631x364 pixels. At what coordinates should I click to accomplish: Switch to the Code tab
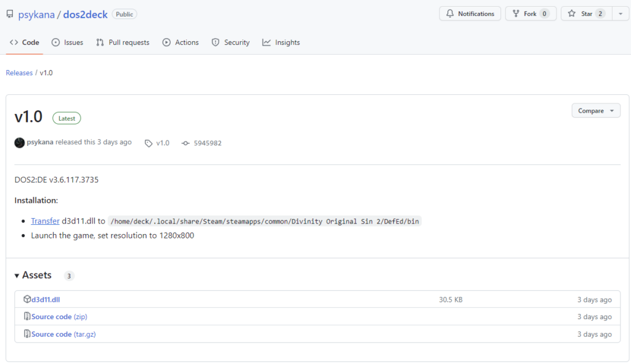click(25, 42)
